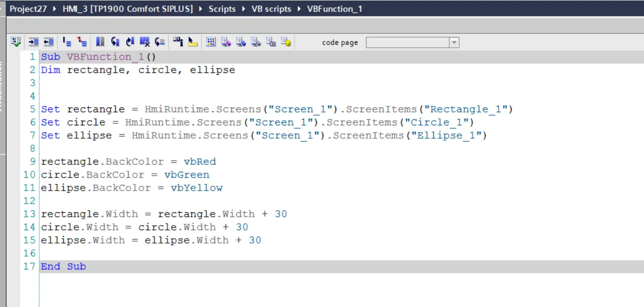Click line number 17 in the gutter
Viewport: 644px width, 307px height.
click(29, 267)
